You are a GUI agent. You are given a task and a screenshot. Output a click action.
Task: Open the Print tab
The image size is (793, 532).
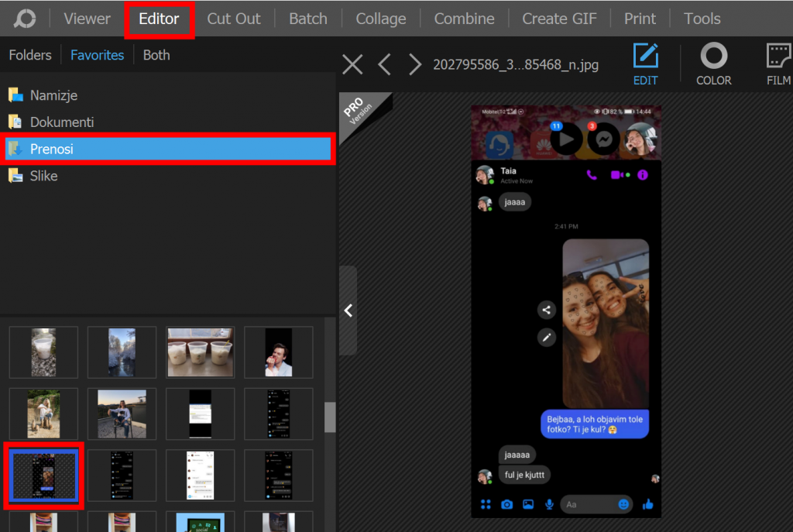point(640,19)
